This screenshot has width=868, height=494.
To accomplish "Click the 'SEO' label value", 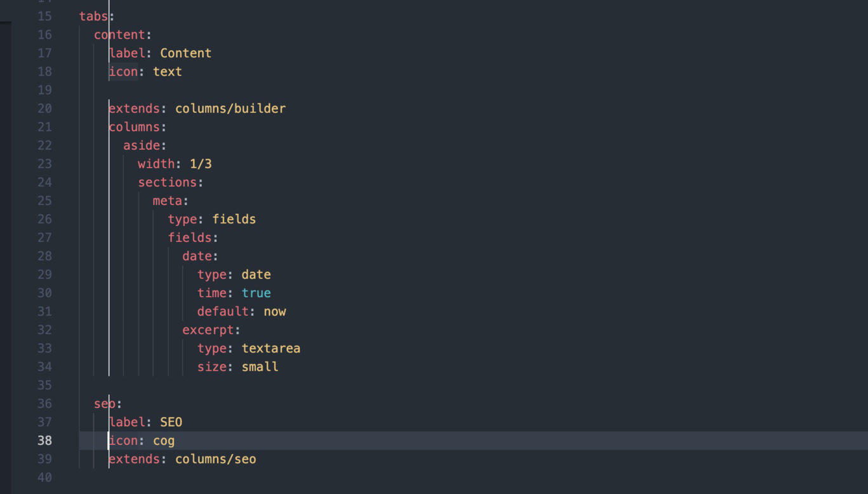I will 171,422.
